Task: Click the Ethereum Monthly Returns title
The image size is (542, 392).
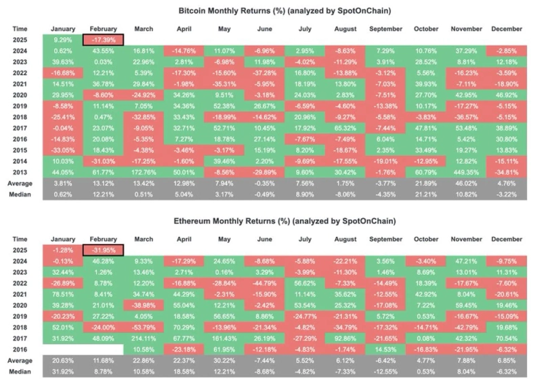Action: pos(271,221)
